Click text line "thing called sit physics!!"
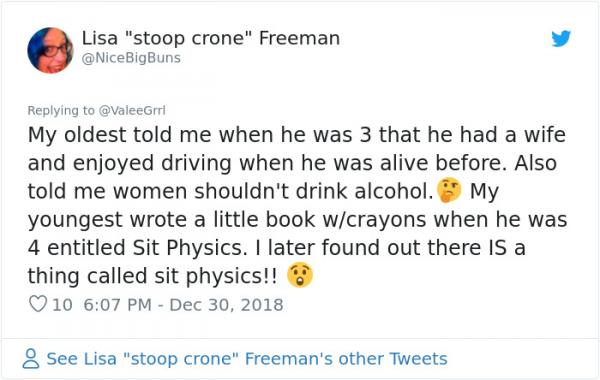 (x=153, y=276)
